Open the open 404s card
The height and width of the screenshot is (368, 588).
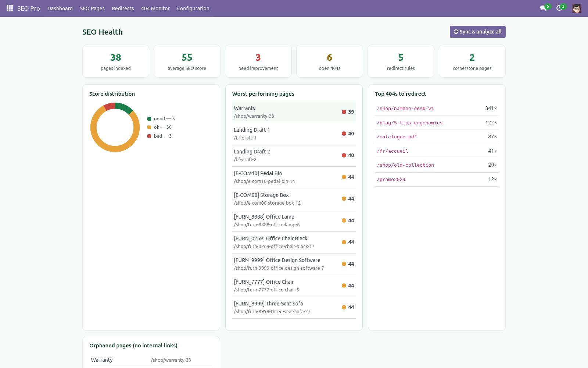click(x=330, y=61)
